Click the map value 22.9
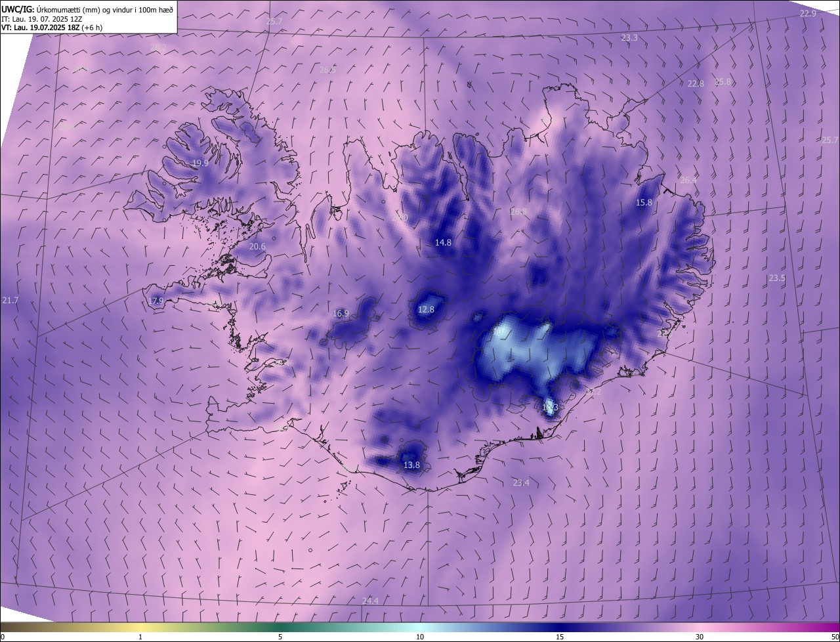The image size is (840, 642). click(808, 14)
